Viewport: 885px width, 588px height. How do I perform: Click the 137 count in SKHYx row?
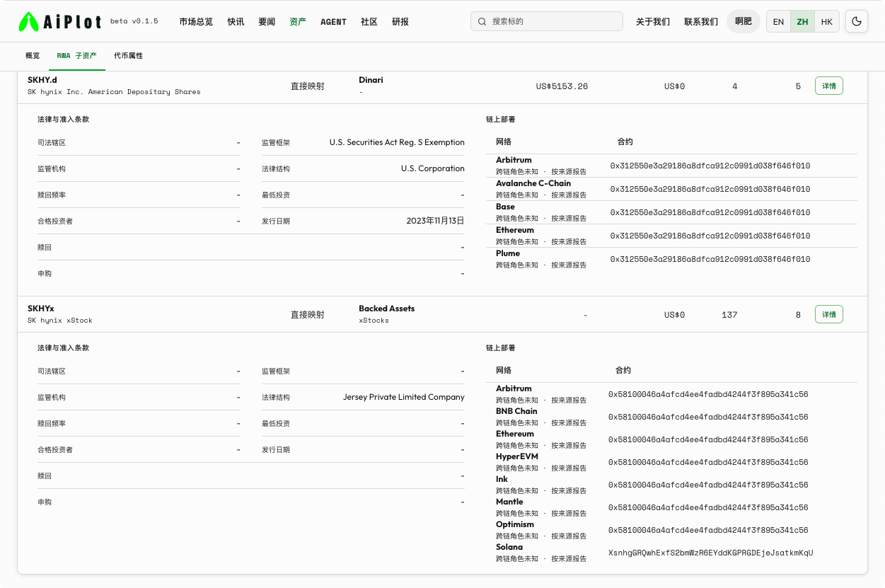[729, 315]
